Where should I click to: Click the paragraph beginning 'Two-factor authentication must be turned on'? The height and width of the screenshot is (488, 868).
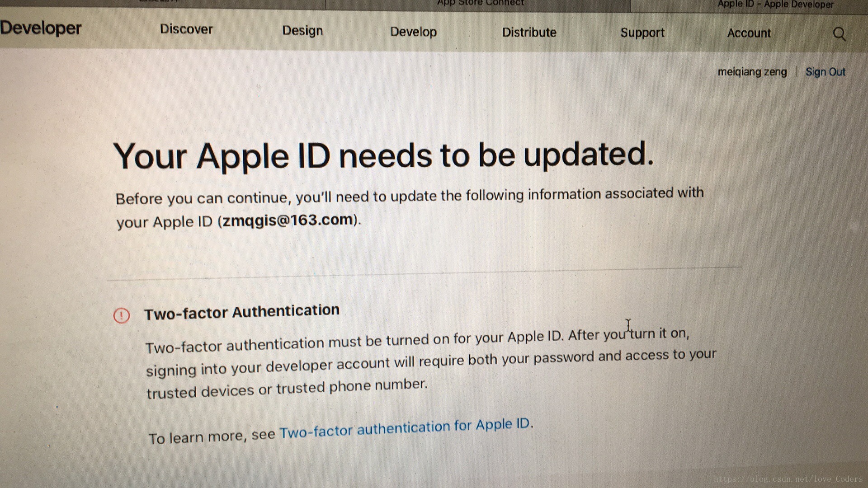(x=431, y=363)
